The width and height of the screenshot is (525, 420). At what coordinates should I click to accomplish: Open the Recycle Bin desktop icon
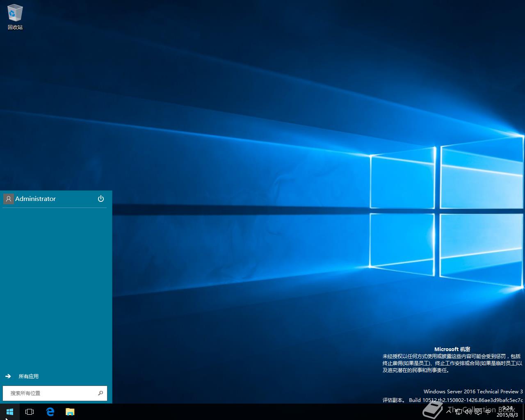pyautogui.click(x=15, y=17)
